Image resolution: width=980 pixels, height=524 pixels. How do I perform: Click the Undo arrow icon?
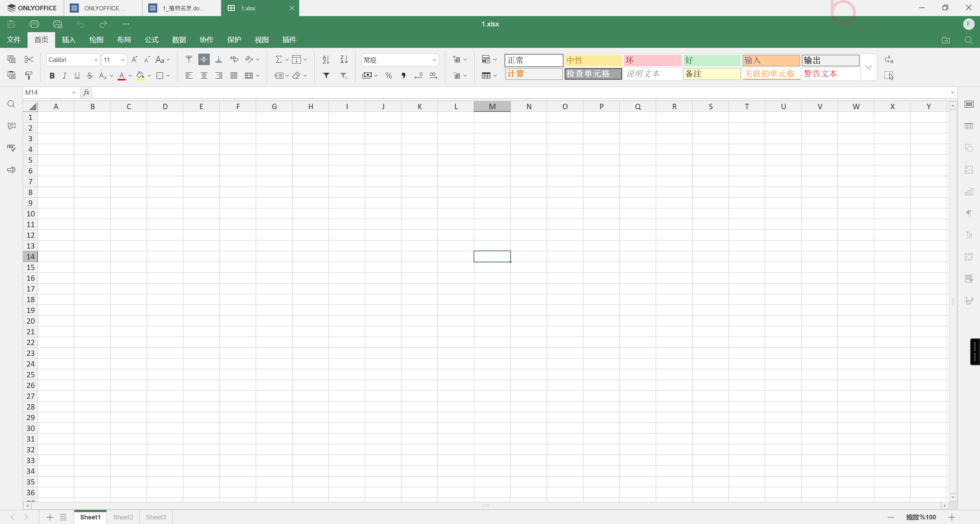pyautogui.click(x=80, y=24)
